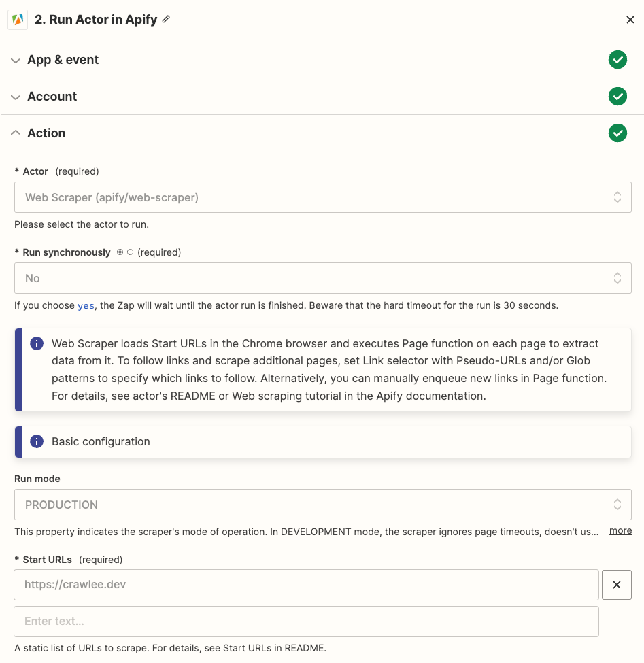Click the green checkmark next to Action

[x=617, y=133]
